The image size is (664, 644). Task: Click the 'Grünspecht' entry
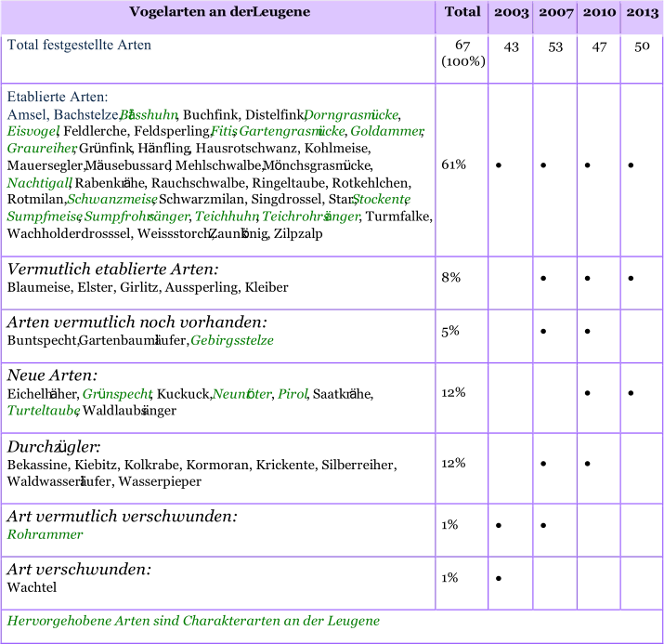117,394
